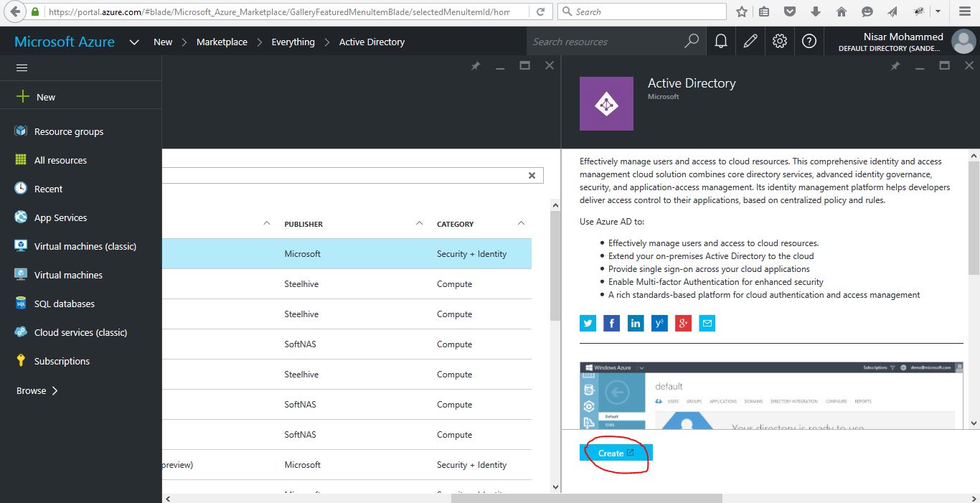The height and width of the screenshot is (503, 980).
Task: Click the name column sort chevron
Action: click(267, 223)
